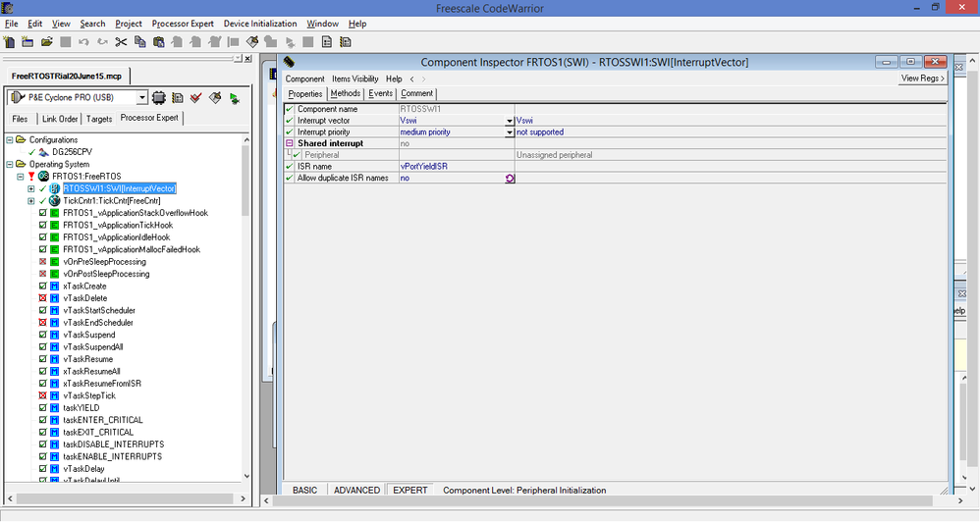
Task: Click the DG256CPV CPU icon
Action: (44, 152)
